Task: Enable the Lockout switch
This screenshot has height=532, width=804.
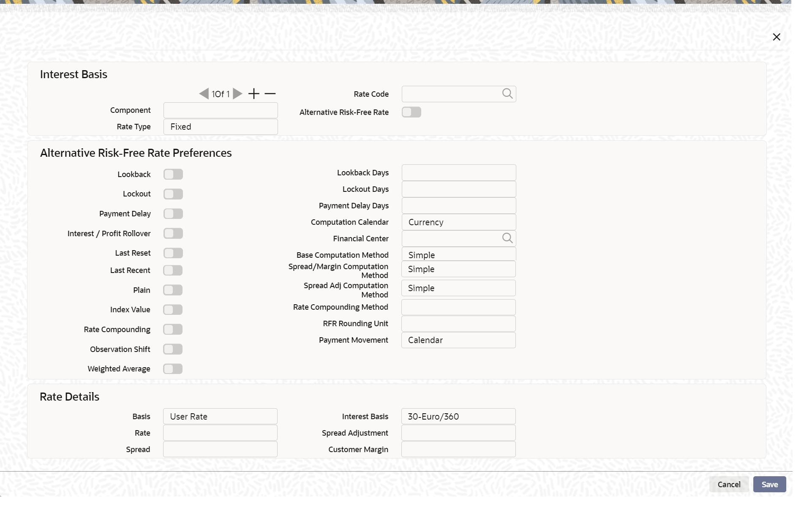Action: point(173,194)
